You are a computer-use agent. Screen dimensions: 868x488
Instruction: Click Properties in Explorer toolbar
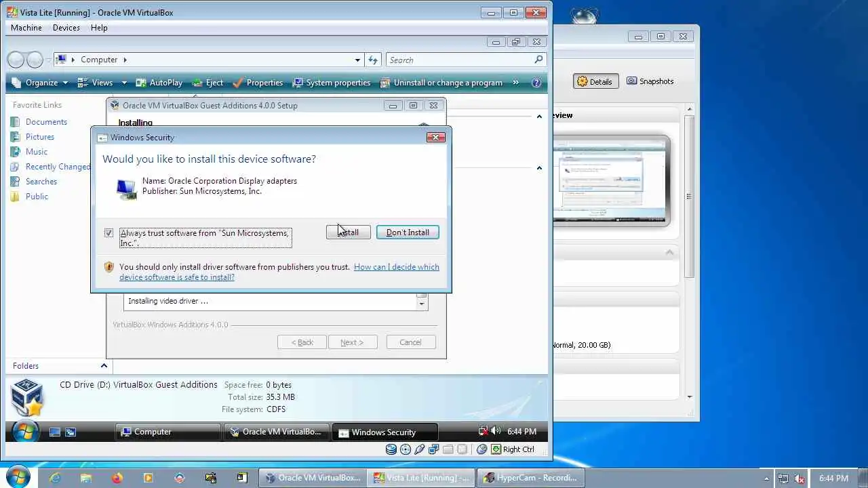(258, 83)
